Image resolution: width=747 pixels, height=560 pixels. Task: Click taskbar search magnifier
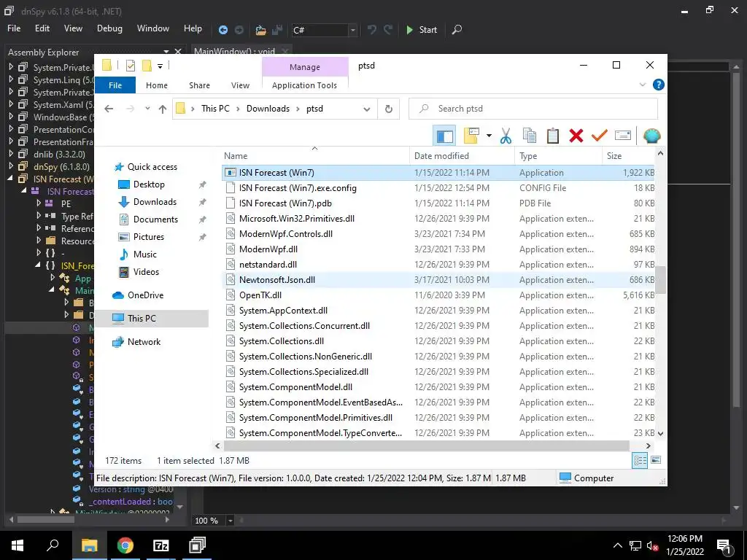(53, 545)
